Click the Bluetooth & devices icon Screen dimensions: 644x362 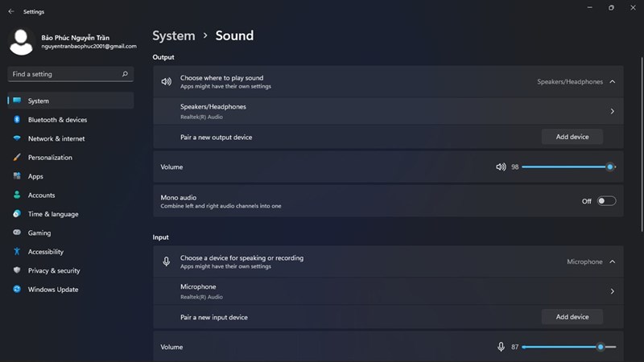point(16,120)
